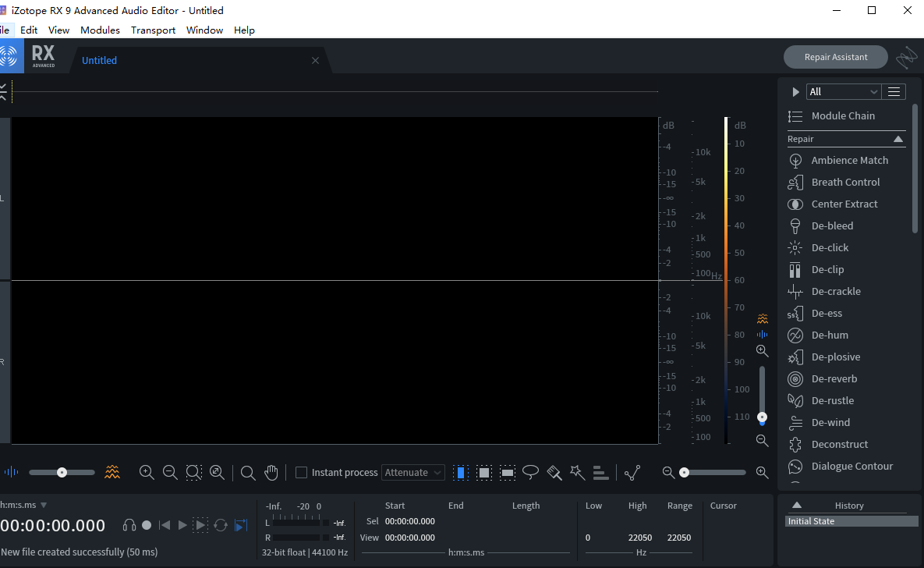This screenshot has width=924, height=568.
Task: Launch the Repair Assistant
Action: 836,57
